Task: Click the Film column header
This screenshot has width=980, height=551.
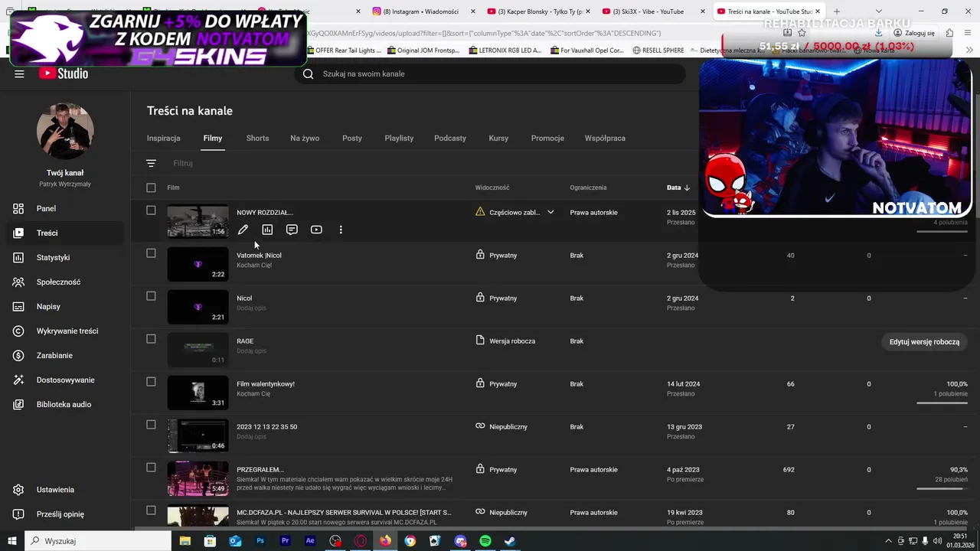Action: [173, 187]
